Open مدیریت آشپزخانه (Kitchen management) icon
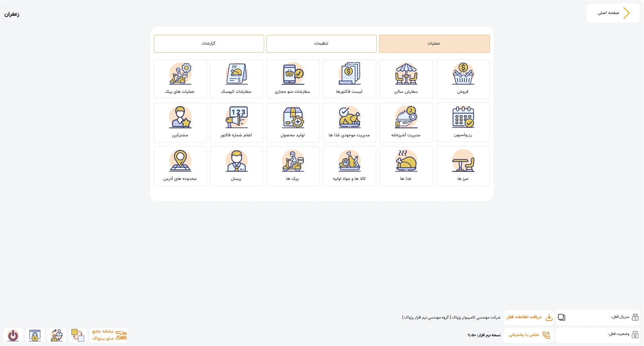The image size is (644, 346). (x=406, y=123)
